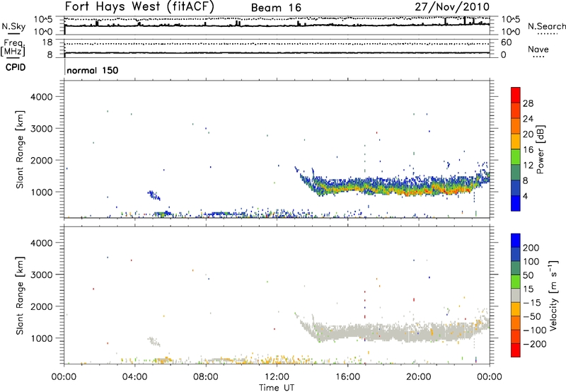Click the red bottom of velocity colorbar
Image resolution: width=566 pixels, height=392 pixels.
[x=516, y=350]
